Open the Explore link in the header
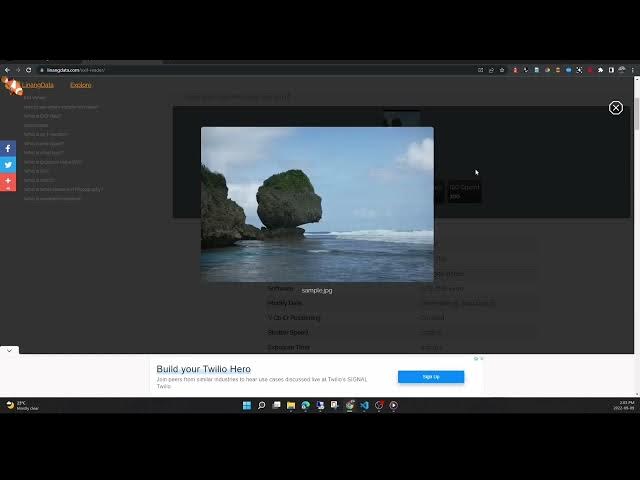The width and height of the screenshot is (640, 480). tap(80, 85)
